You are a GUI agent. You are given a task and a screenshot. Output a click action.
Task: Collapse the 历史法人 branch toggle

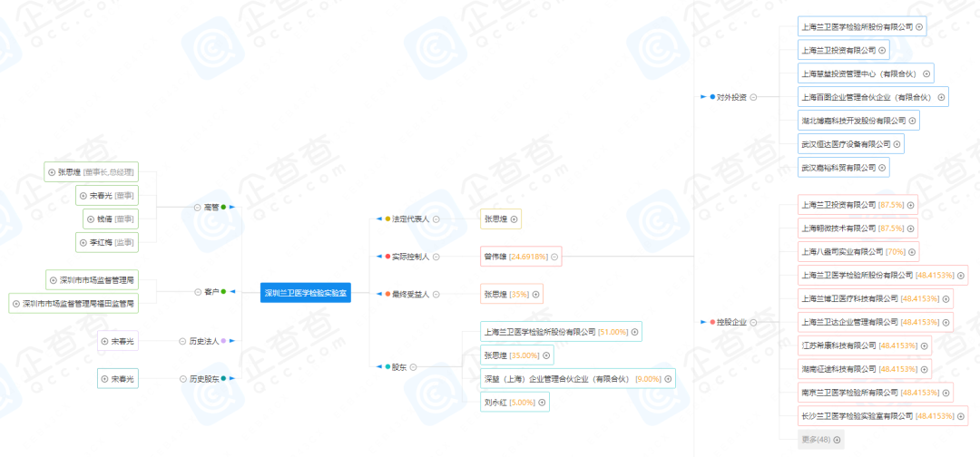182,342
